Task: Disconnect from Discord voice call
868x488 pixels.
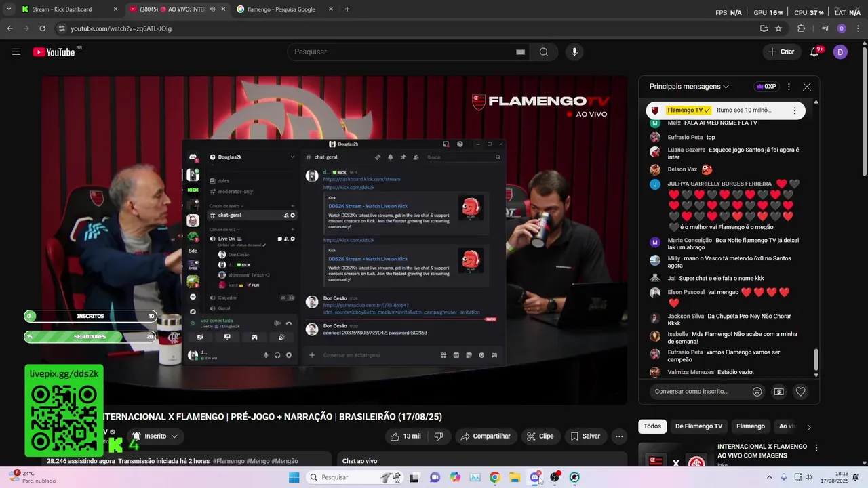Action: (289, 323)
